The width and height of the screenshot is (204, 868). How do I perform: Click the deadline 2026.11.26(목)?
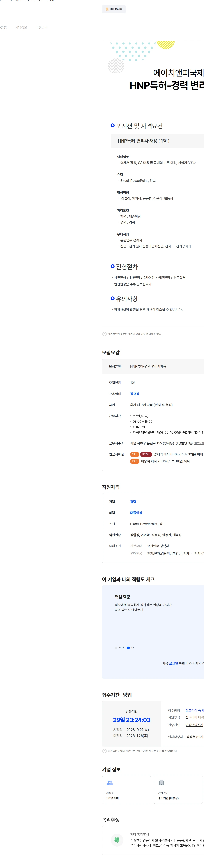pyautogui.click(x=137, y=736)
